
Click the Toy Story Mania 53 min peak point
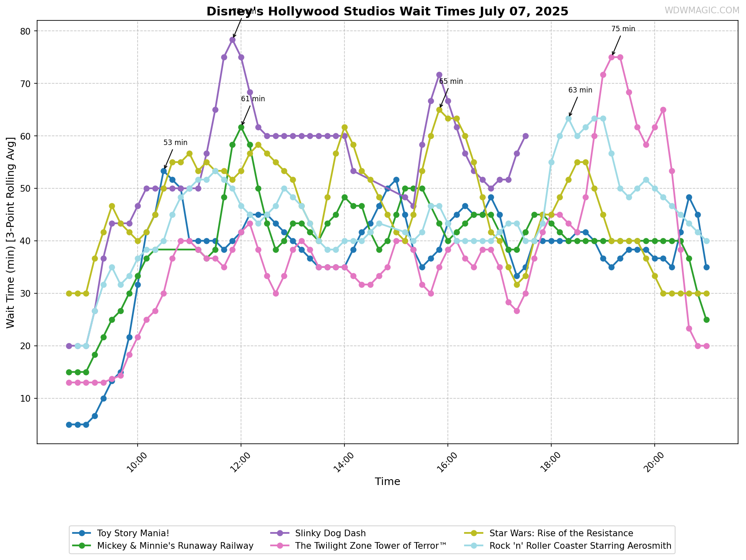click(163, 171)
